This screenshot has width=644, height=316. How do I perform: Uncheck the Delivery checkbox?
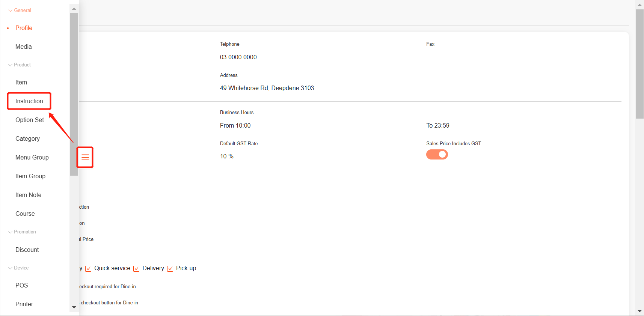[x=137, y=269]
